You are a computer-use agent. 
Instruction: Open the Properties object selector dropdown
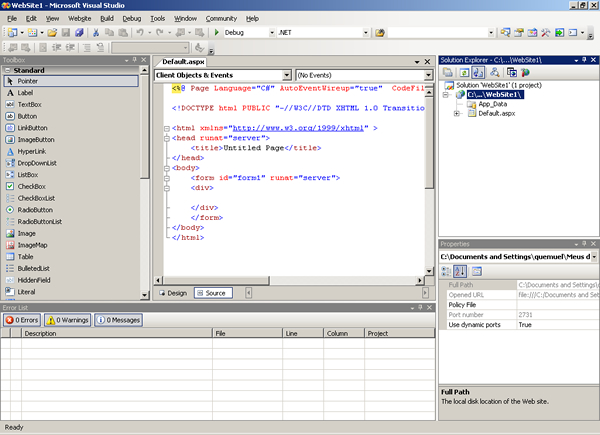[594, 257]
